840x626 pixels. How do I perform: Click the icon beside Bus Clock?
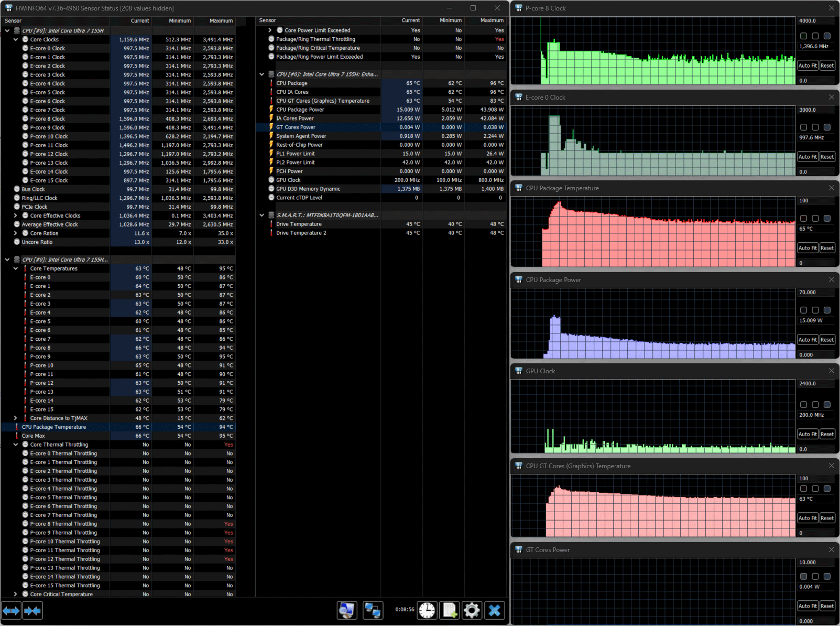tap(17, 189)
